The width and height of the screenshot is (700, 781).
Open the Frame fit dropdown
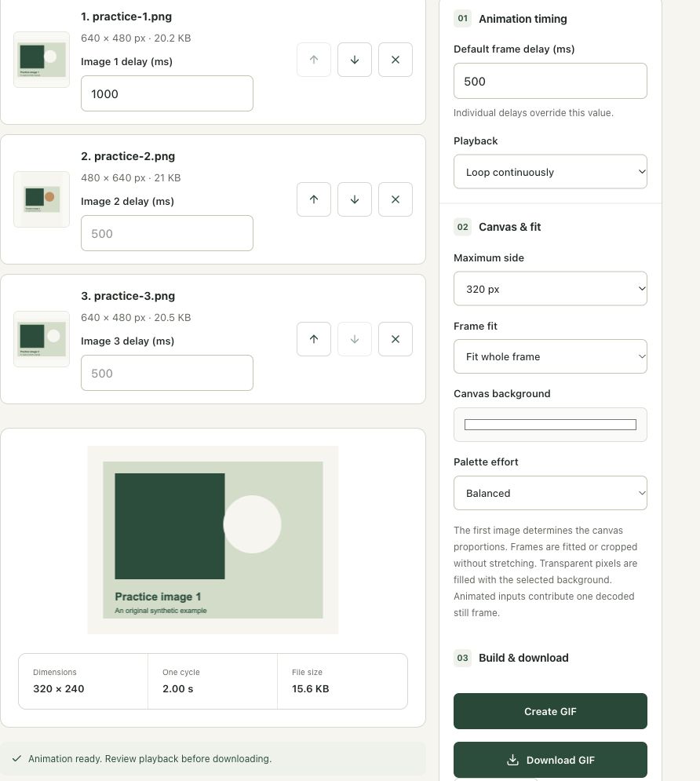point(550,356)
